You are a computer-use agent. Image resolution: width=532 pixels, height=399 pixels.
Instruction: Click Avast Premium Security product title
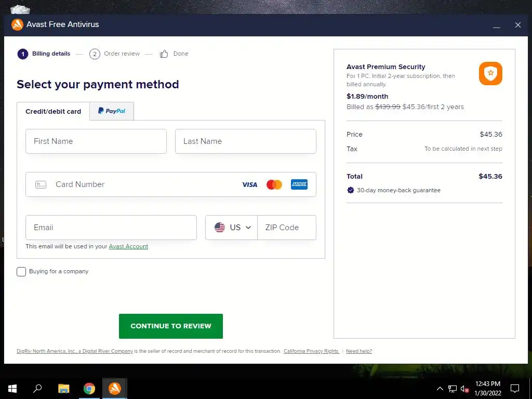386,67
